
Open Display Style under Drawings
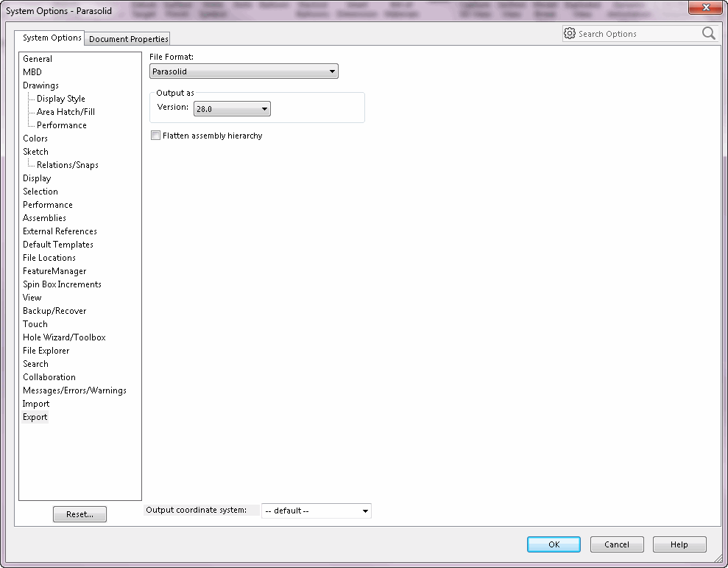(x=61, y=99)
